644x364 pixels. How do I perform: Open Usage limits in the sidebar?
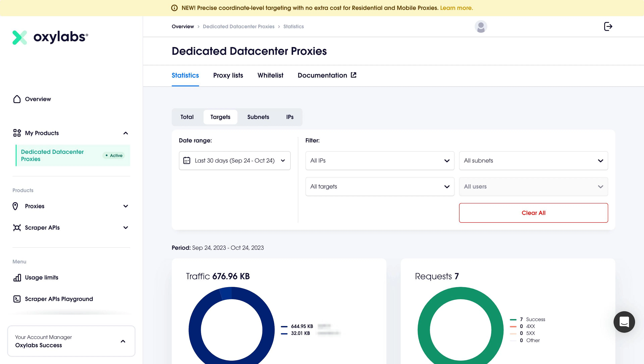(x=41, y=277)
